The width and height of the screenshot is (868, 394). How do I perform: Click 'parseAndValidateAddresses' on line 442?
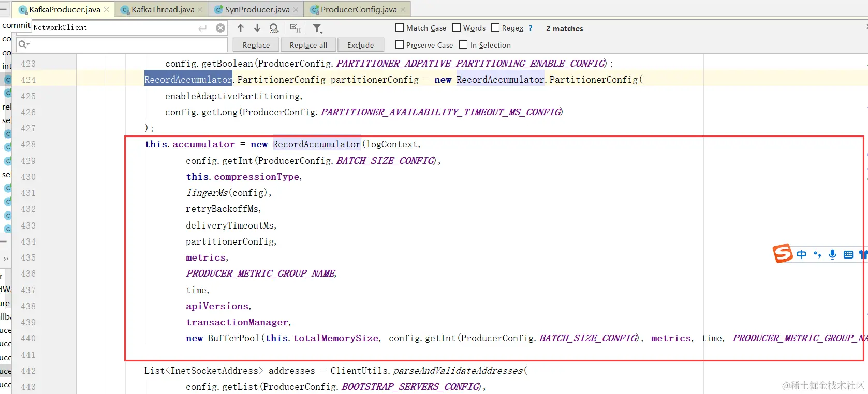pyautogui.click(x=458, y=371)
